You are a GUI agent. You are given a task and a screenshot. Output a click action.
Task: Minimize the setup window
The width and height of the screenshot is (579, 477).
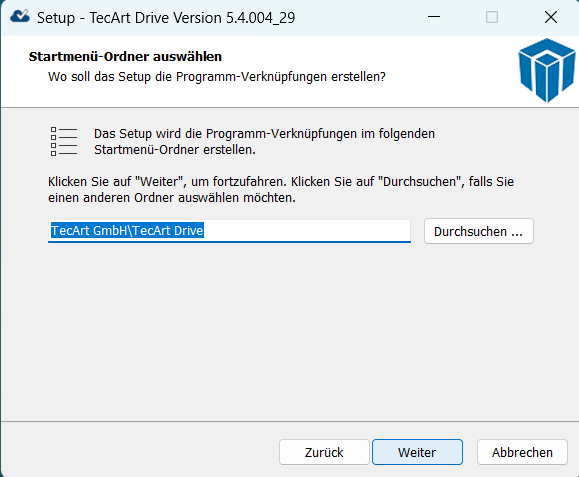coord(434,17)
